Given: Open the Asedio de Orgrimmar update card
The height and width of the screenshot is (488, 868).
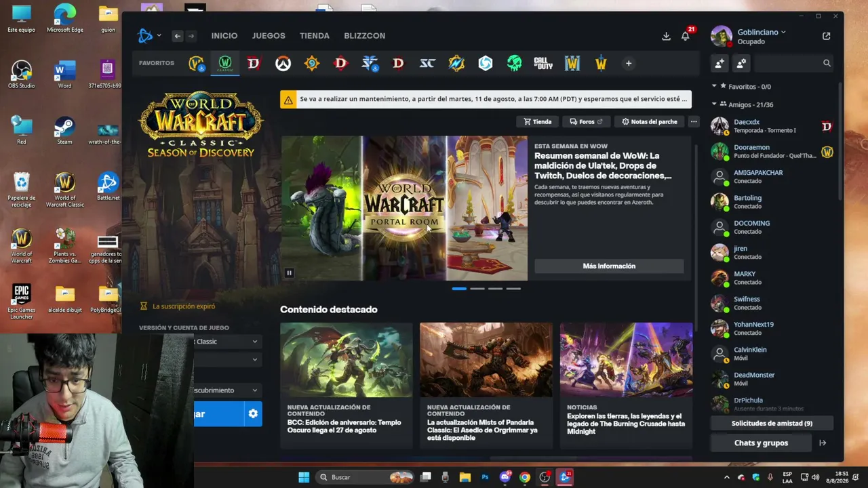Looking at the screenshot, I should coord(486,385).
